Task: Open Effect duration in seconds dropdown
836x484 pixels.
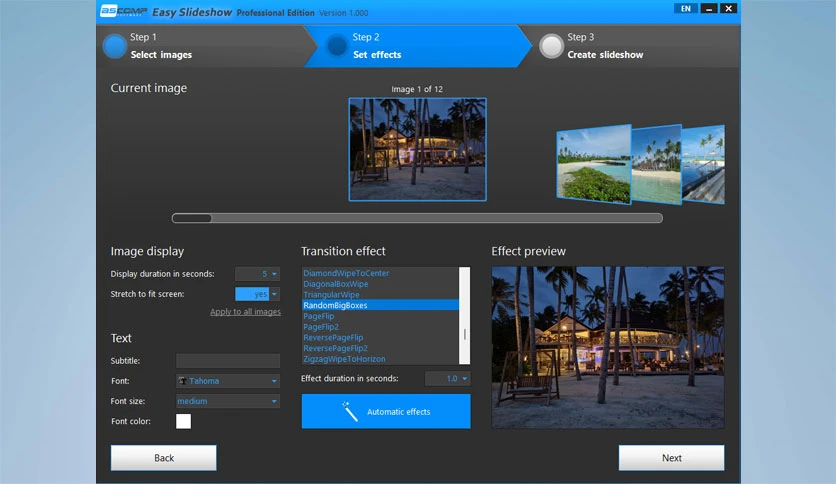Action: [x=447, y=378]
